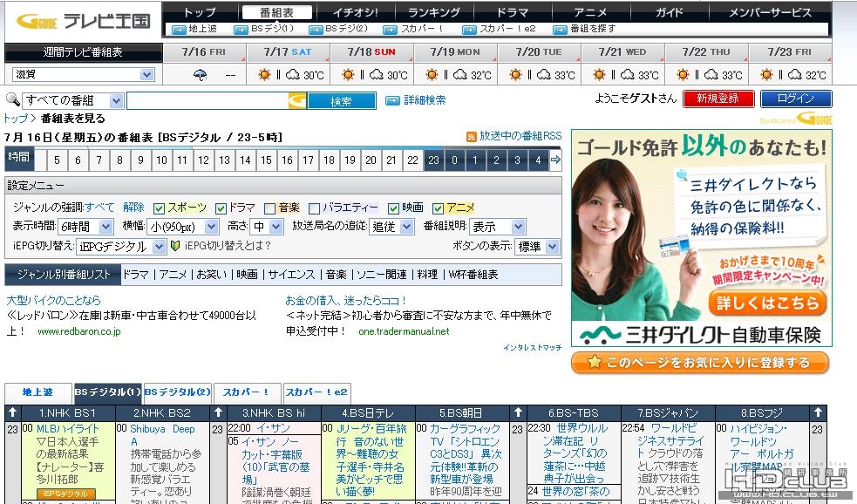Switch to the スカパー！e2 listing tab
857x504 pixels.
316,392
